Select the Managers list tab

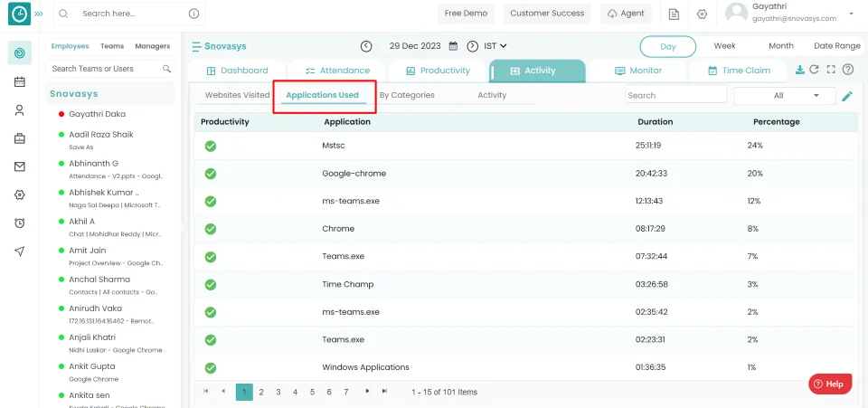tap(152, 46)
